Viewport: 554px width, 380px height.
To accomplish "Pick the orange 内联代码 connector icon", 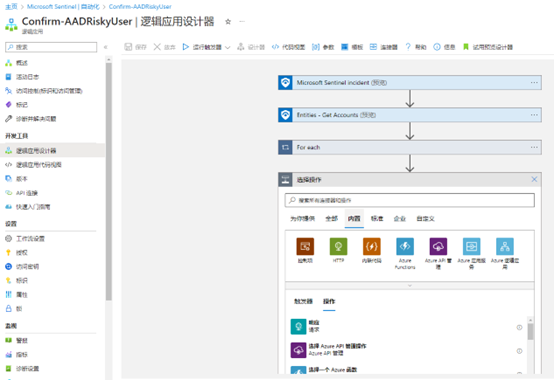I will point(372,247).
